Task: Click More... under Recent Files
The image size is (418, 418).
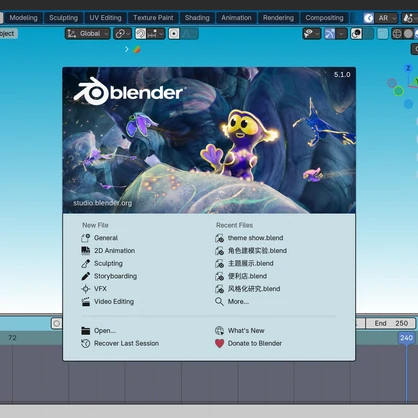Action: pyautogui.click(x=232, y=302)
